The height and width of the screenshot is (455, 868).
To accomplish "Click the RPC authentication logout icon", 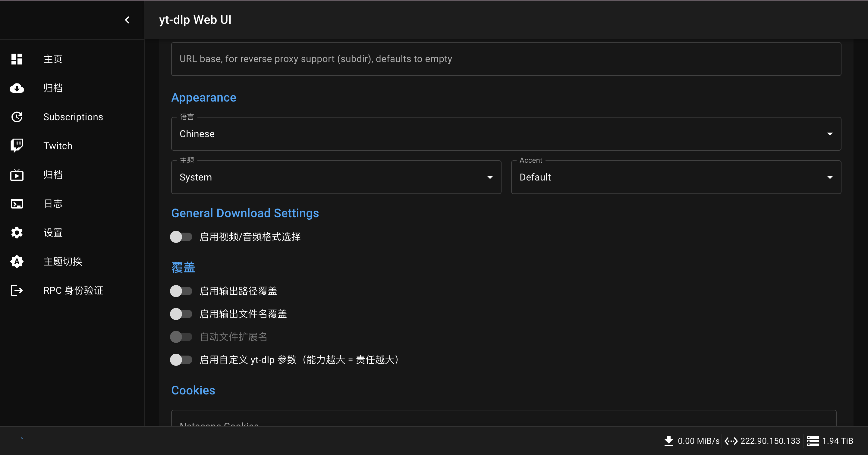I will click(17, 291).
